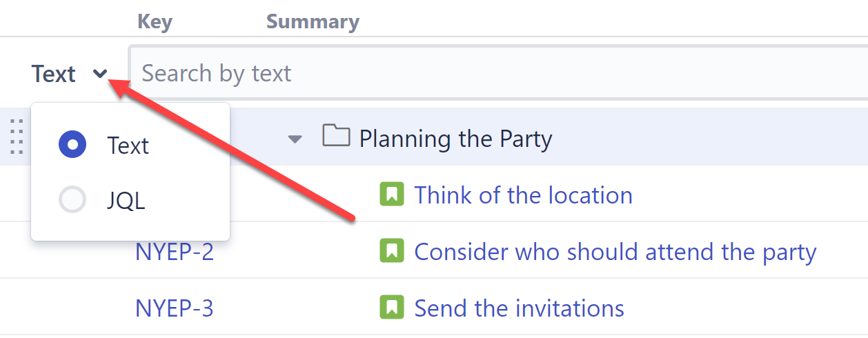The width and height of the screenshot is (868, 338).
Task: Collapse the Planning the Party folder
Action: 295,139
